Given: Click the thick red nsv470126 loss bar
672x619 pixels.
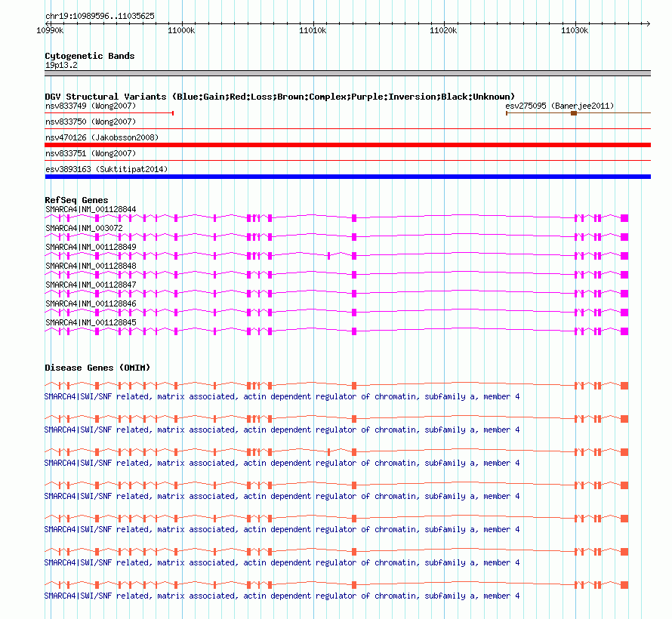Looking at the screenshot, I should (x=347, y=145).
